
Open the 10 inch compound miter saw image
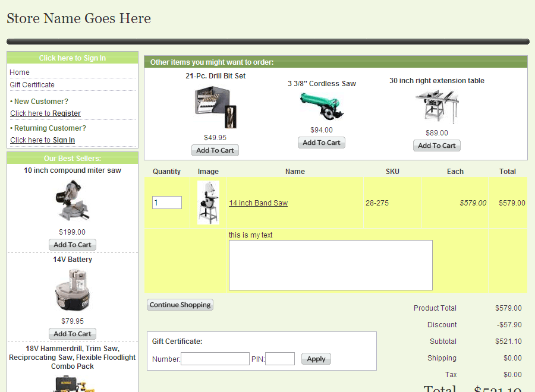click(73, 201)
